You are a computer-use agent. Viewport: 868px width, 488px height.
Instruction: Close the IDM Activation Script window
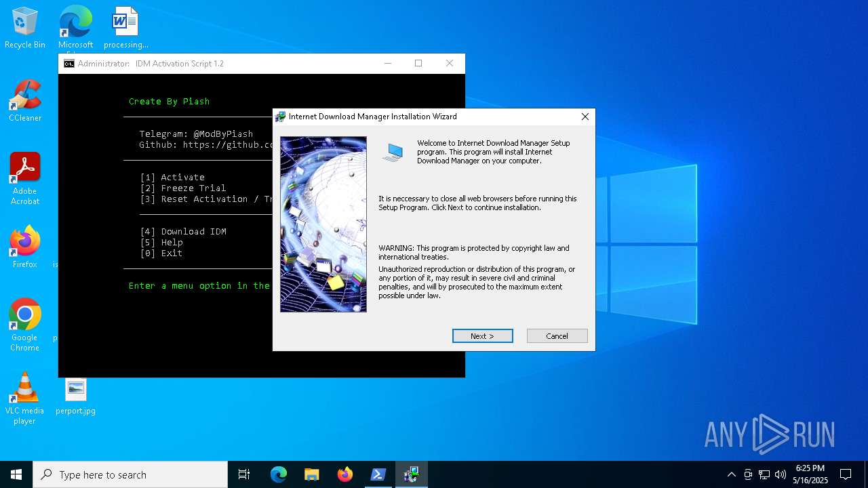[450, 64]
